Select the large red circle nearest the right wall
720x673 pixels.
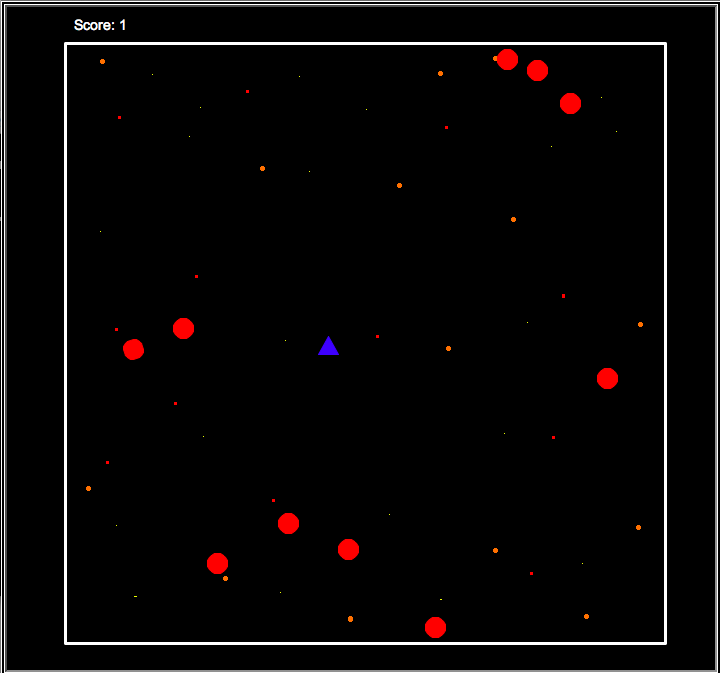607,378
